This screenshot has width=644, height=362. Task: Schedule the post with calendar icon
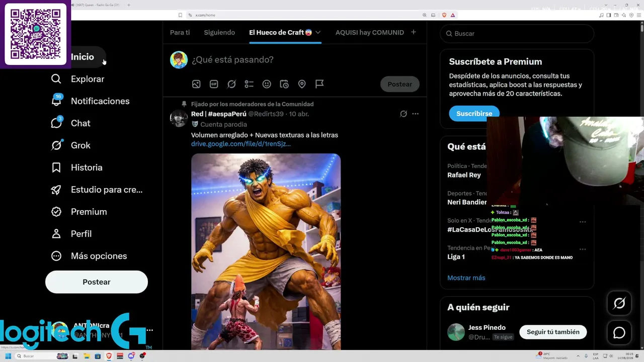[x=284, y=84]
